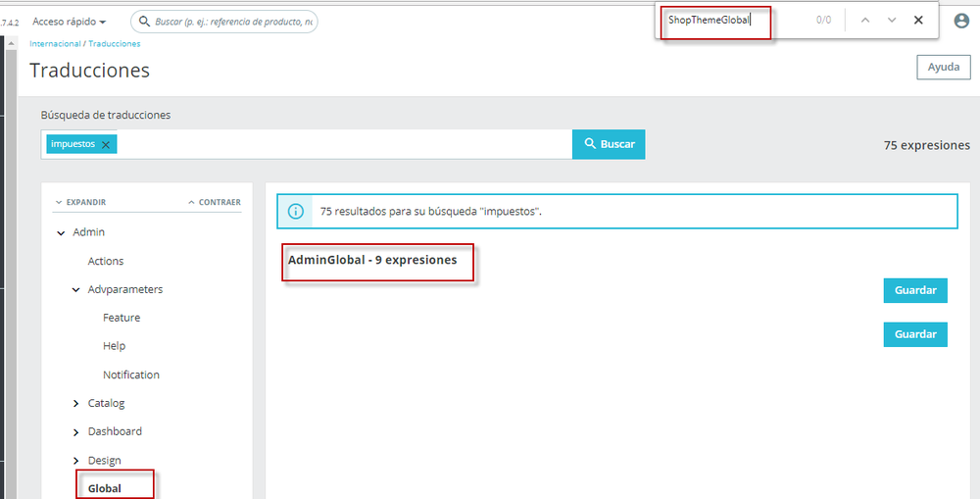Remove the impuestos search tag
Image resolution: width=980 pixels, height=499 pixels.
click(x=106, y=144)
